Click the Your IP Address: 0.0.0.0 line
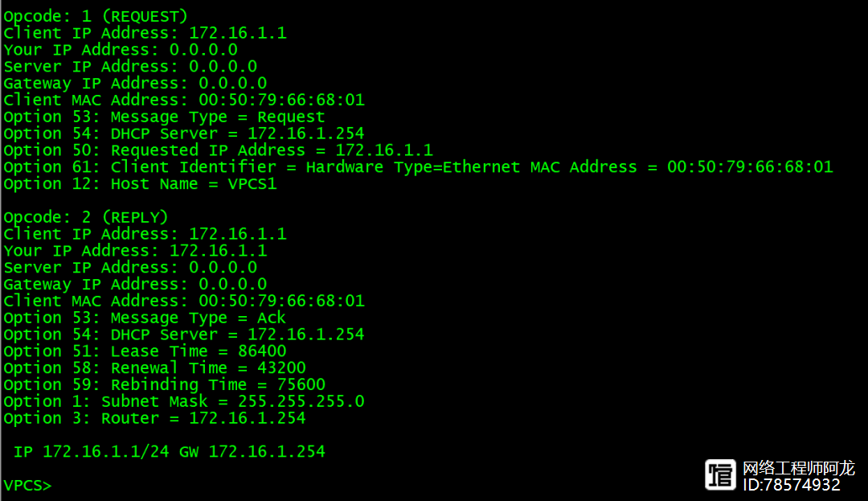The image size is (868, 501). (x=121, y=50)
